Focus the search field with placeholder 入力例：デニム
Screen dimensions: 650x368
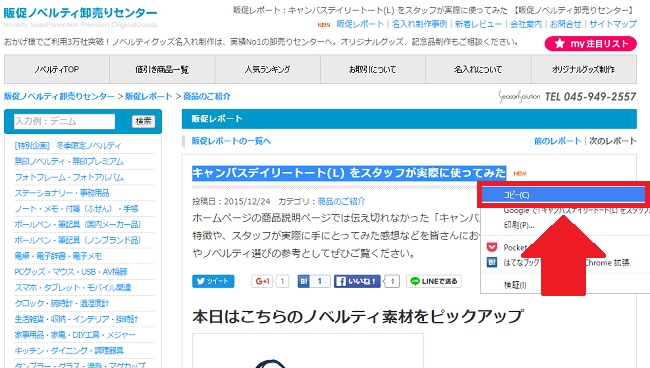pyautogui.click(x=64, y=121)
